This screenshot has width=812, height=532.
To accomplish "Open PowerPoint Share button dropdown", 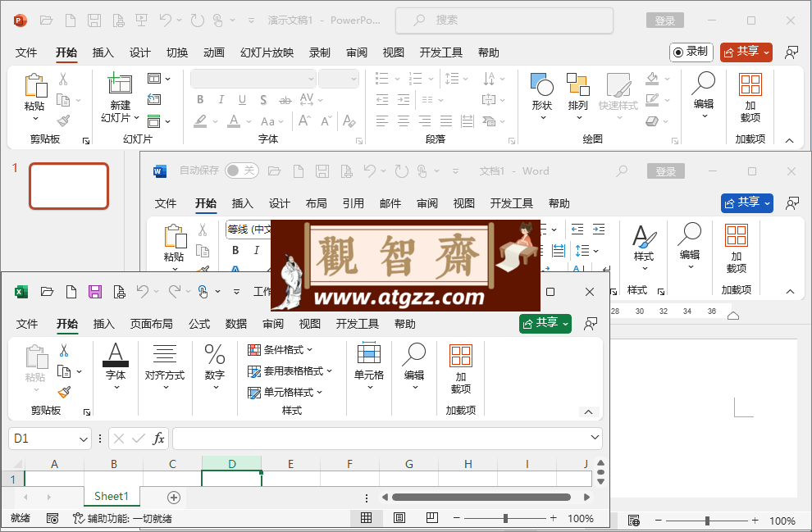I will coord(766,52).
